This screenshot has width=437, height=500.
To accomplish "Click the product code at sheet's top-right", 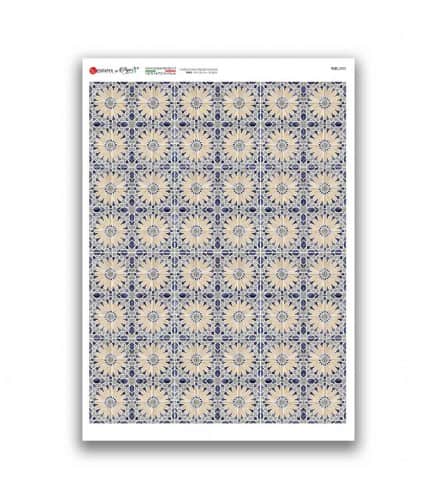I will click(x=339, y=68).
